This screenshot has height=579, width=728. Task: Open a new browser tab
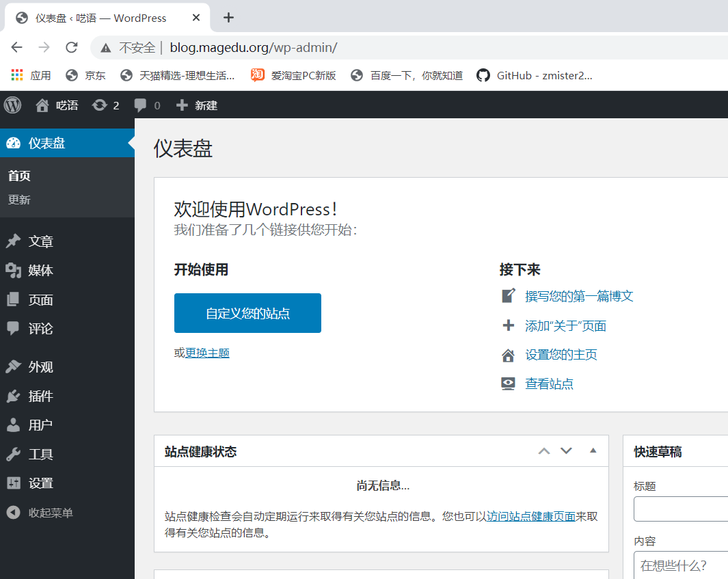(228, 18)
